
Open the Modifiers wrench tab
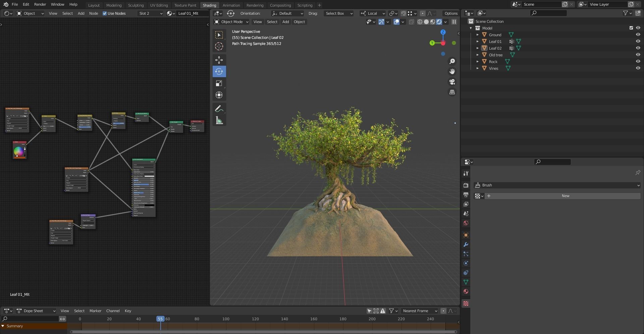point(466,244)
